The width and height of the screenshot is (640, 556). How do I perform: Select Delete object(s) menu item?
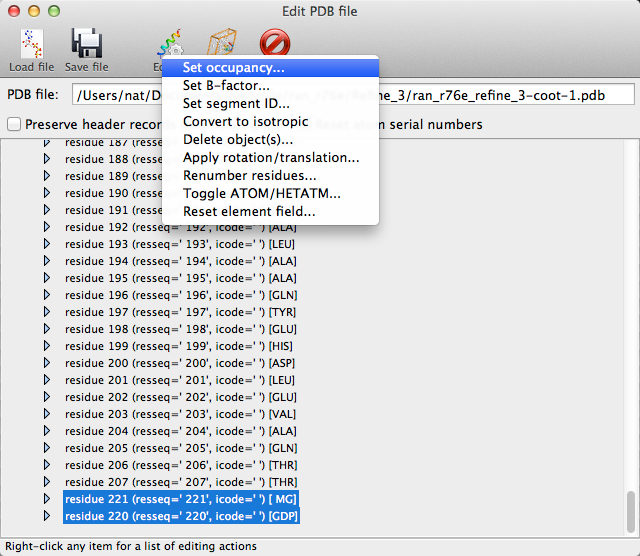pos(237,140)
